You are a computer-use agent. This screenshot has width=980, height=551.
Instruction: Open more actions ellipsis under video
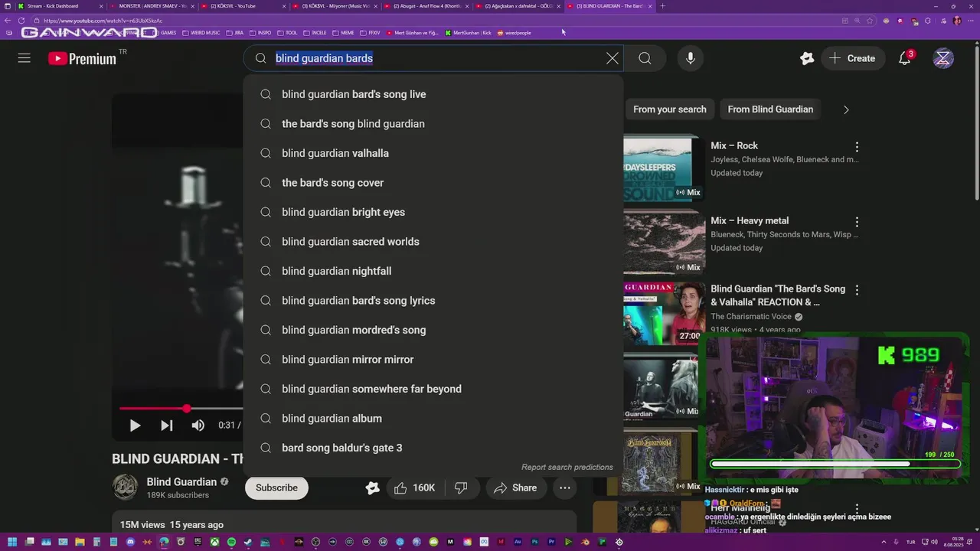[565, 487]
